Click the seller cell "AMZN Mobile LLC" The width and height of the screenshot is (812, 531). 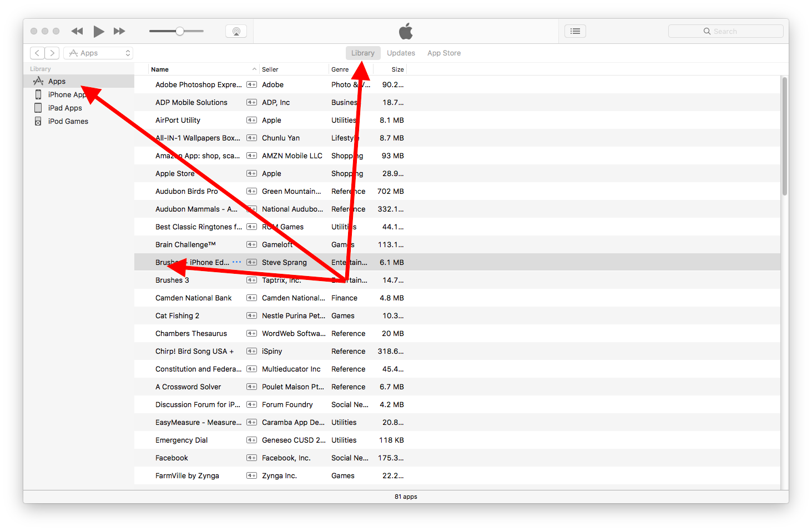292,156
